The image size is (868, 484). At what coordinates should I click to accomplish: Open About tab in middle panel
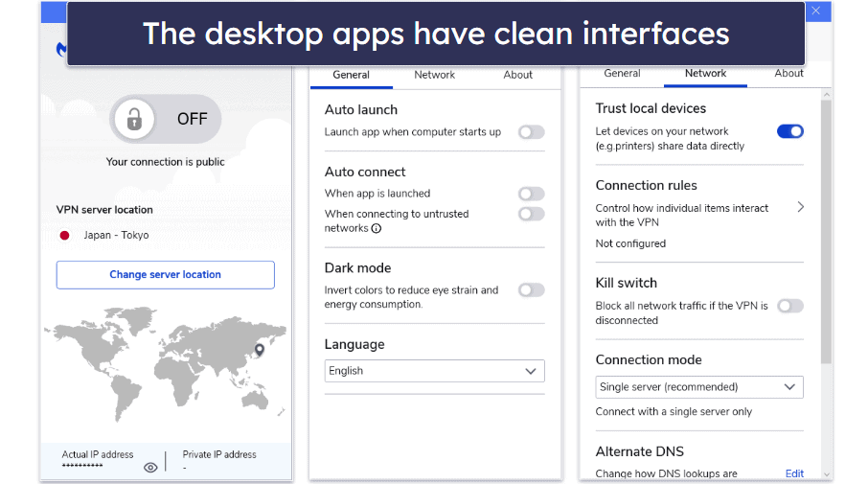point(518,75)
